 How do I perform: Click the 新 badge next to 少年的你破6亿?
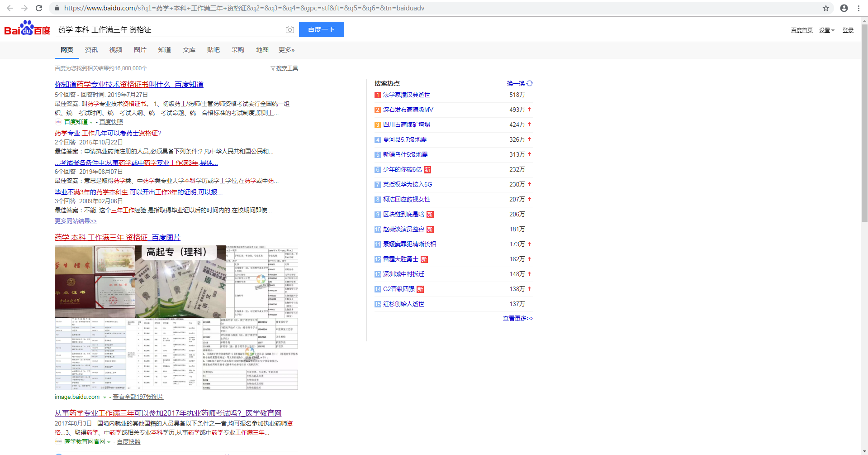427,170
